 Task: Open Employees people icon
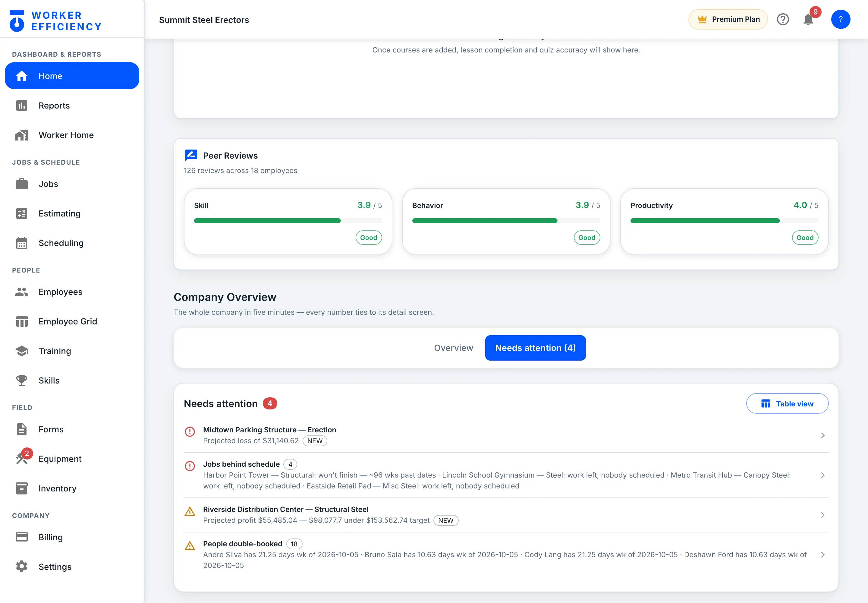[x=21, y=292]
